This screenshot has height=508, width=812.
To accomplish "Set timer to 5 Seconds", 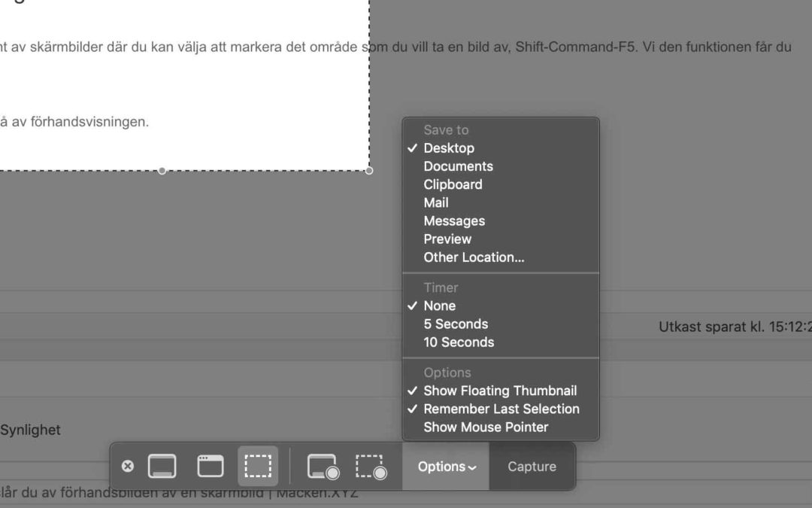I will point(456,324).
